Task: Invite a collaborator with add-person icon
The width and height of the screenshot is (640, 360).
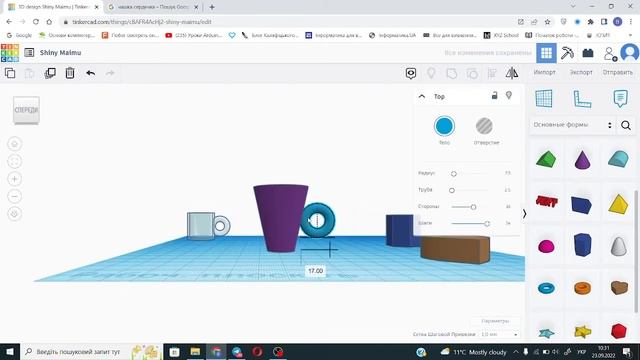Action: point(610,53)
